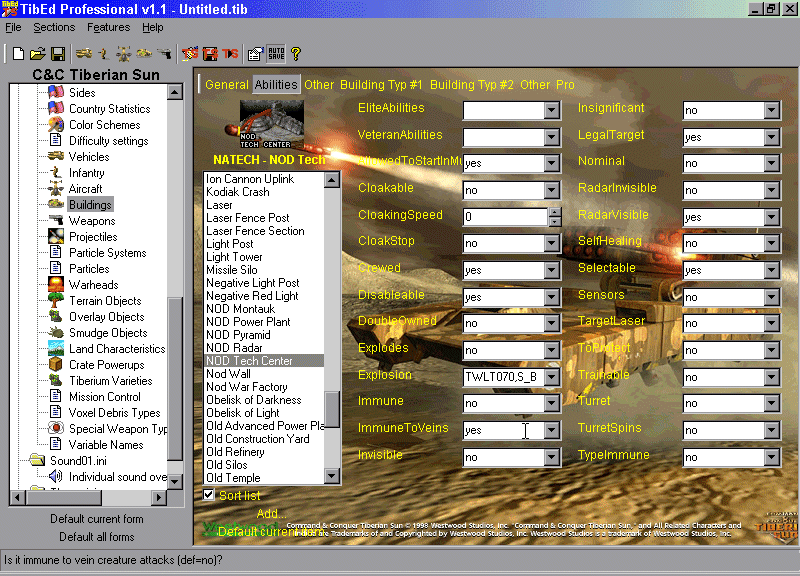Uncheck the Sort list checkbox
Image resolution: width=800 pixels, height=576 pixels.
click(209, 495)
